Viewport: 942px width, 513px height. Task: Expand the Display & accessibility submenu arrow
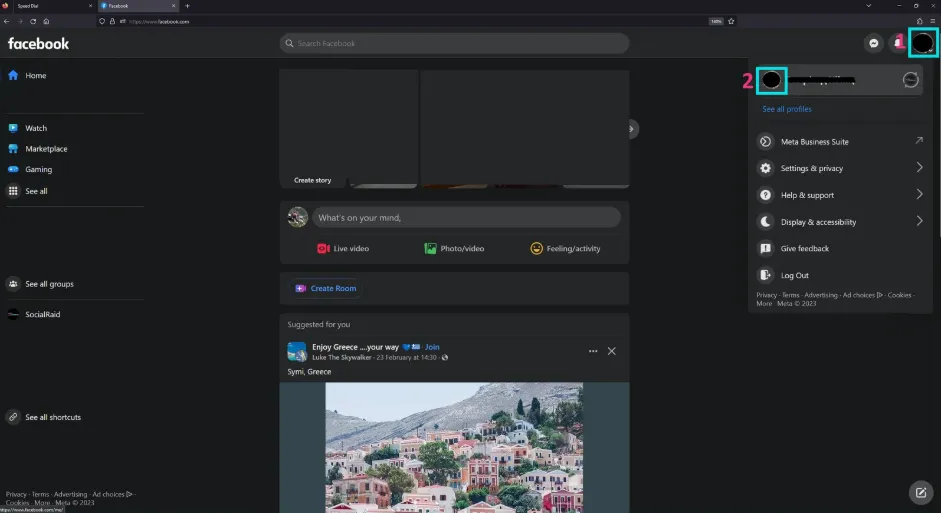click(x=919, y=221)
